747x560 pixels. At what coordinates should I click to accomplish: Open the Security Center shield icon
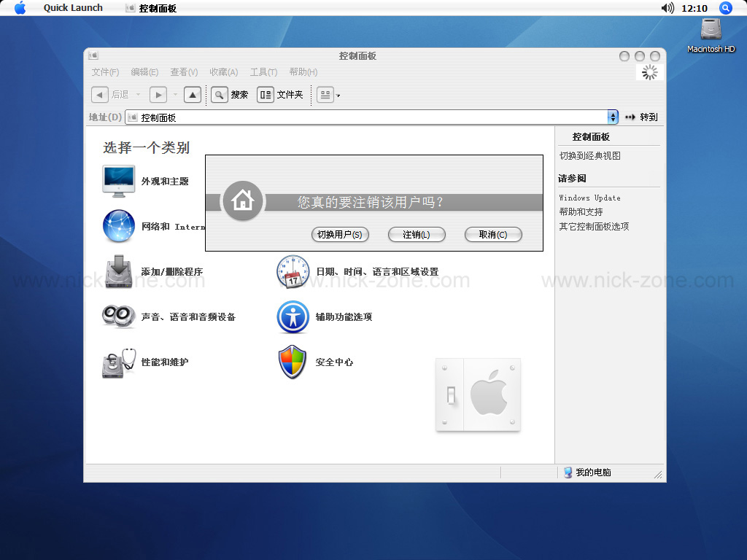(292, 362)
